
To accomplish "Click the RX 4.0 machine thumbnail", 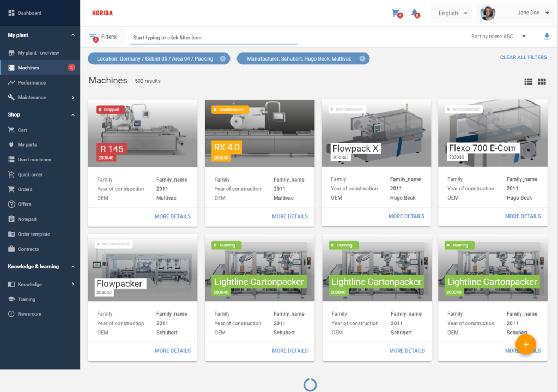I will point(259,133).
